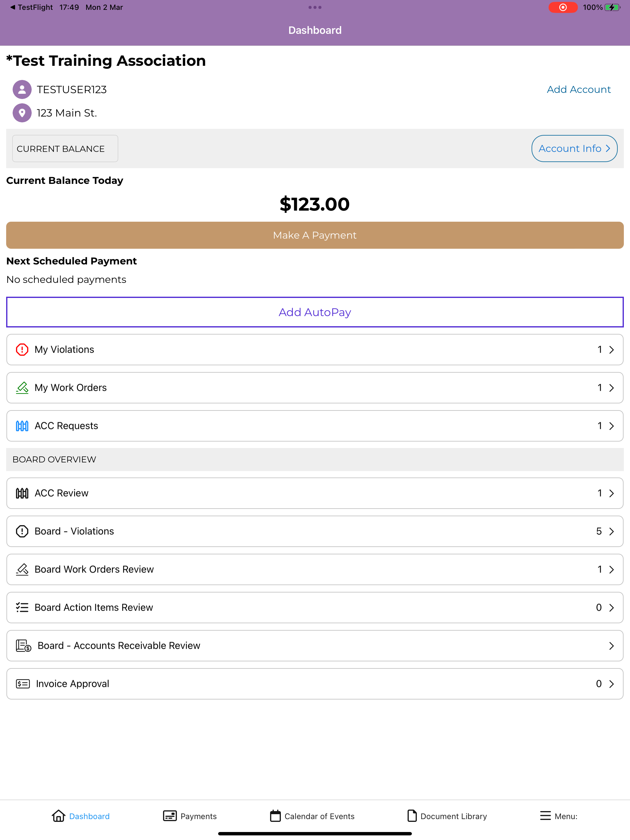
Task: Tap the green My Work Orders icon
Action: [x=22, y=388]
